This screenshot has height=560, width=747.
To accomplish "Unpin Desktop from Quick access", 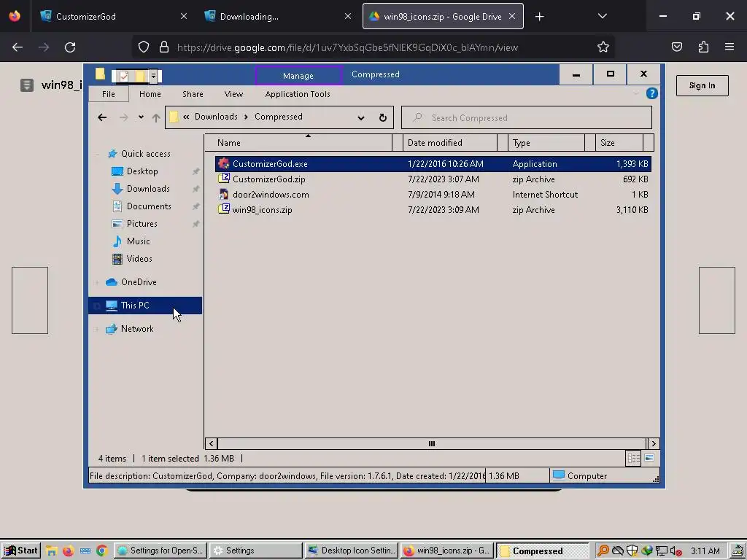I will 196,171.
